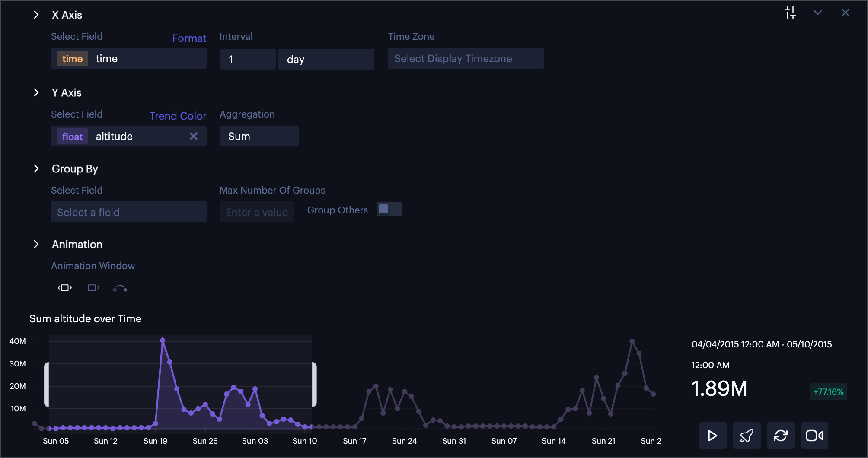Select the incremental animation window icon
This screenshot has width=868, height=458.
click(x=93, y=288)
